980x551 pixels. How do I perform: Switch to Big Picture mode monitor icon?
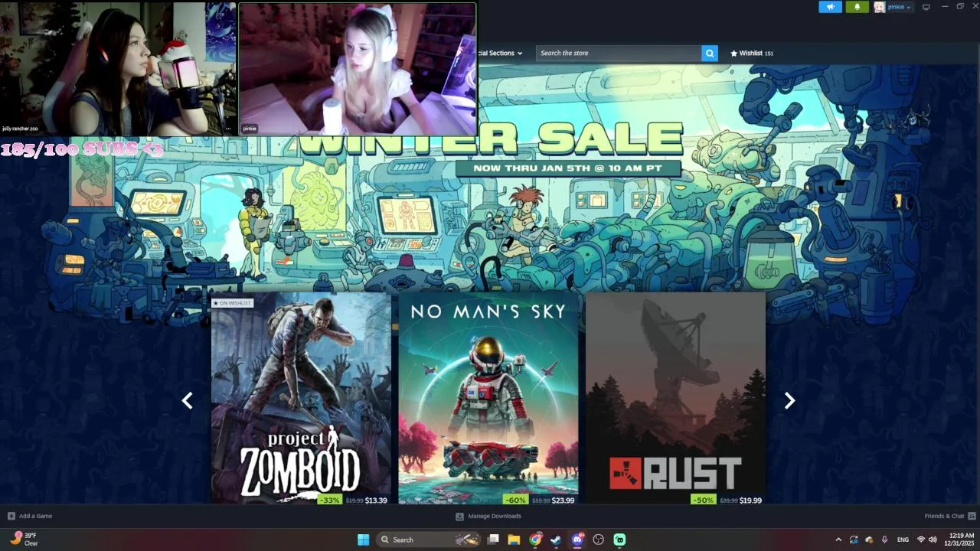(x=926, y=7)
